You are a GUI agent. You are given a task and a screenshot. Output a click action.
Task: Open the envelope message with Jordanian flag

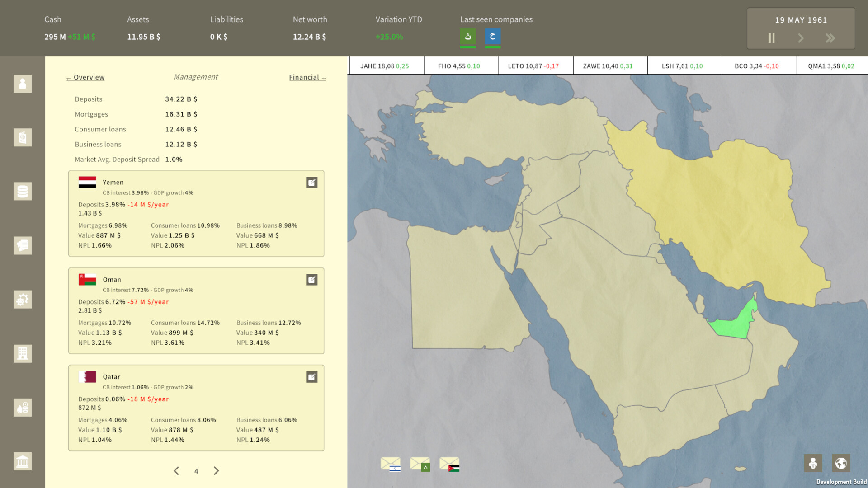tap(449, 464)
